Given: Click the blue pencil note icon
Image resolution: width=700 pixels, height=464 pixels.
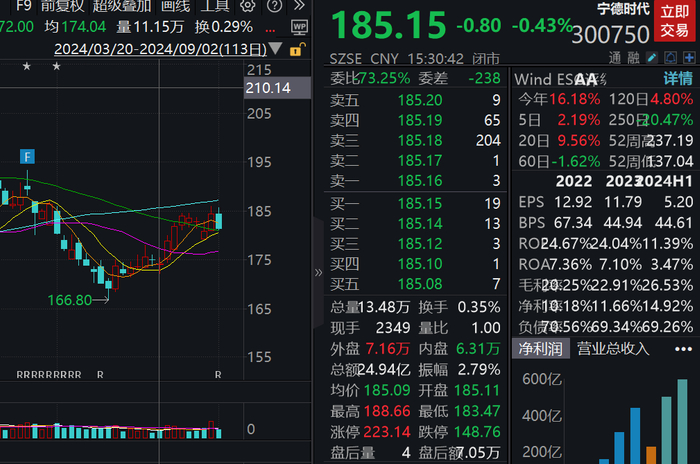Looking at the screenshot, I should [652, 58].
